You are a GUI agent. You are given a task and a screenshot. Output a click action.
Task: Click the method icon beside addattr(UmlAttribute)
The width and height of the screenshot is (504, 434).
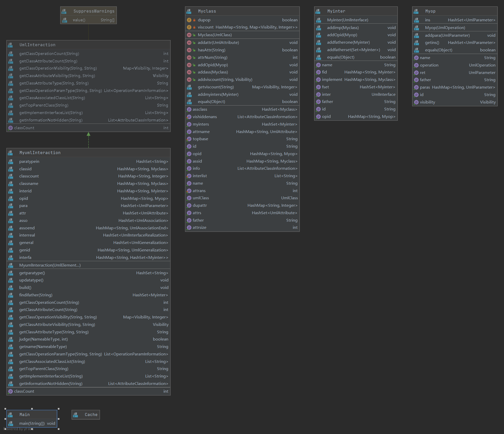[x=189, y=43]
